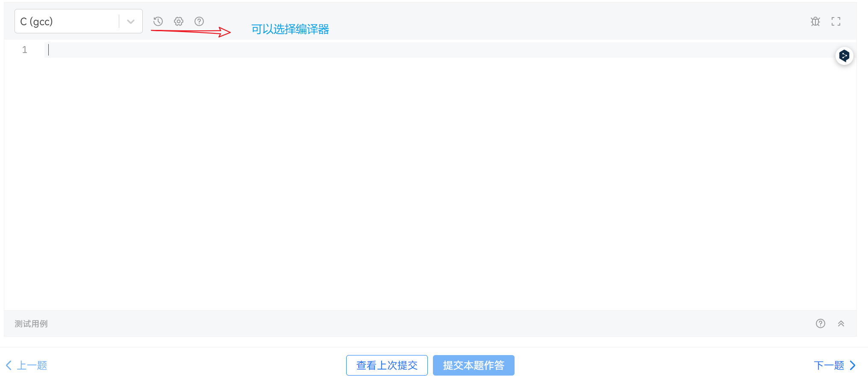
Task: Open the C (gcc) compiler dropdown
Action: tap(79, 21)
